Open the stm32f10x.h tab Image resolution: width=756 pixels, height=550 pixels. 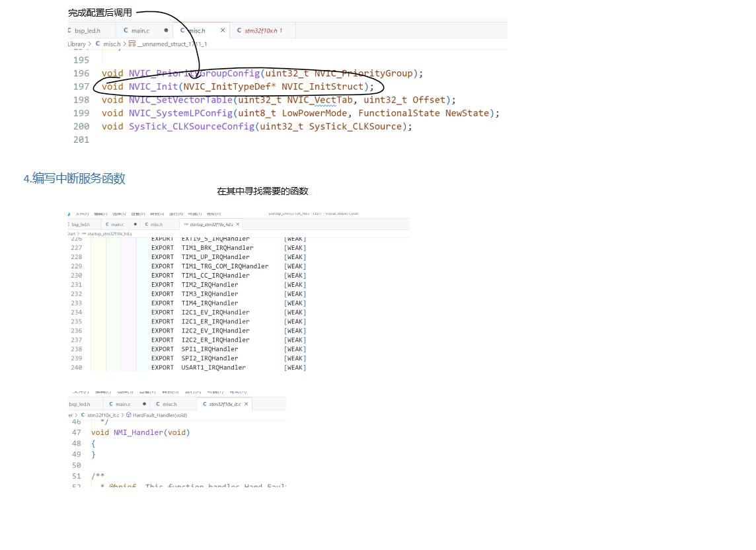pyautogui.click(x=263, y=30)
